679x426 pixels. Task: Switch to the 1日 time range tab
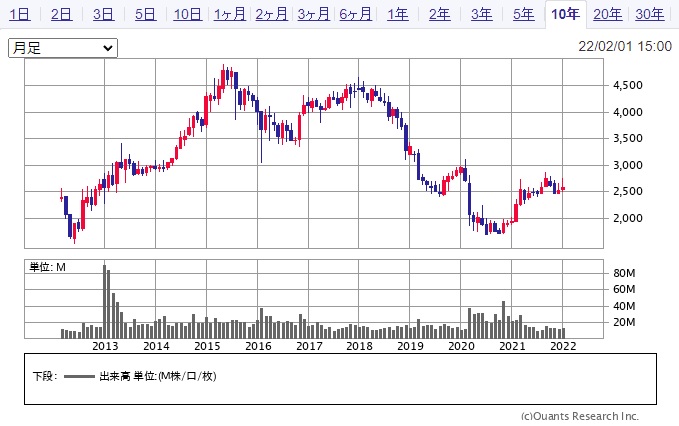tap(19, 14)
